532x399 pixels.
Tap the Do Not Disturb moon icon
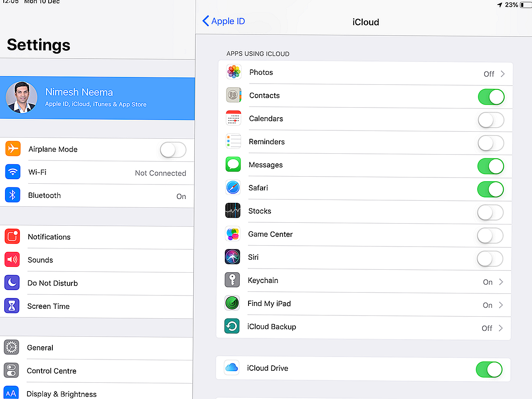click(12, 283)
